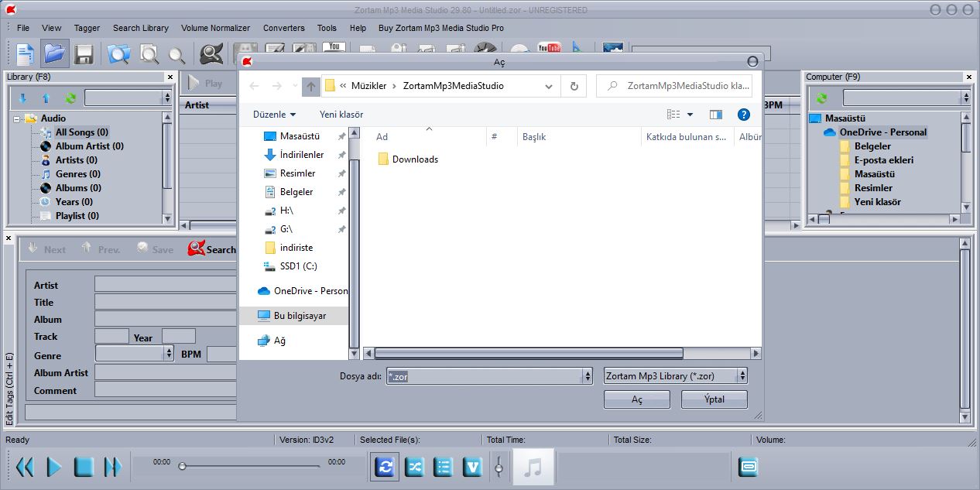Cancel the dialog with Ýptal button
This screenshot has width=980, height=490.
[714, 399]
